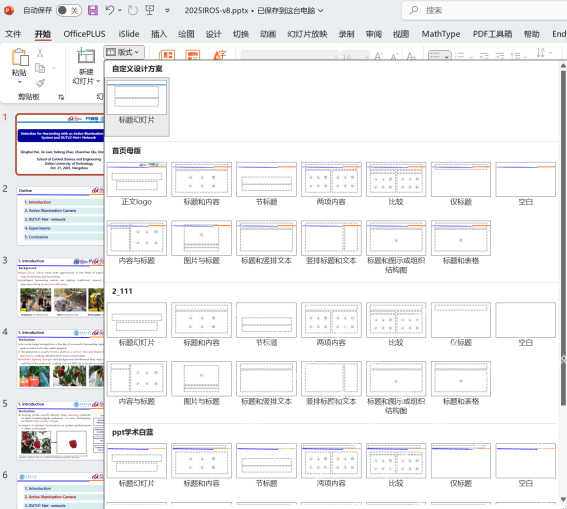This screenshot has height=509, width=567.
Task: Switch to the OfficePLUS tab
Action: coord(84,34)
